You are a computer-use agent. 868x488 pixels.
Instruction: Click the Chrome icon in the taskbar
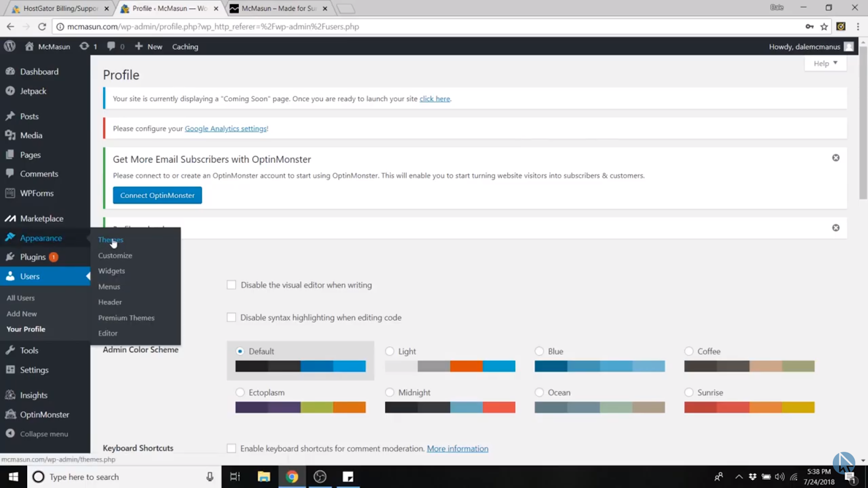[292, 477]
